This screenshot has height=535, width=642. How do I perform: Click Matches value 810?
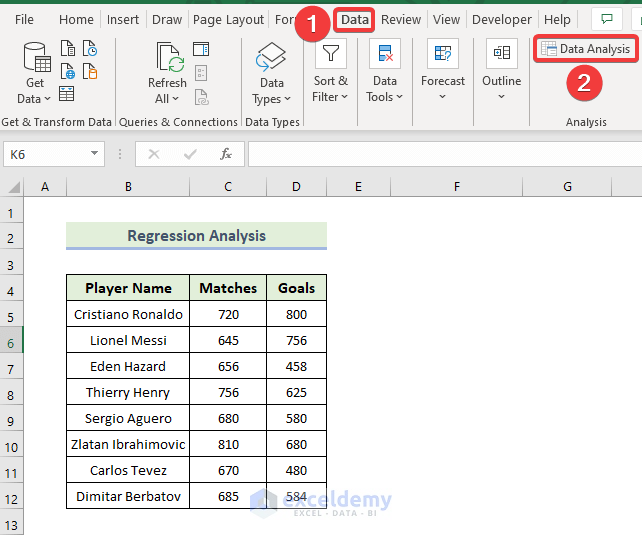pyautogui.click(x=228, y=444)
